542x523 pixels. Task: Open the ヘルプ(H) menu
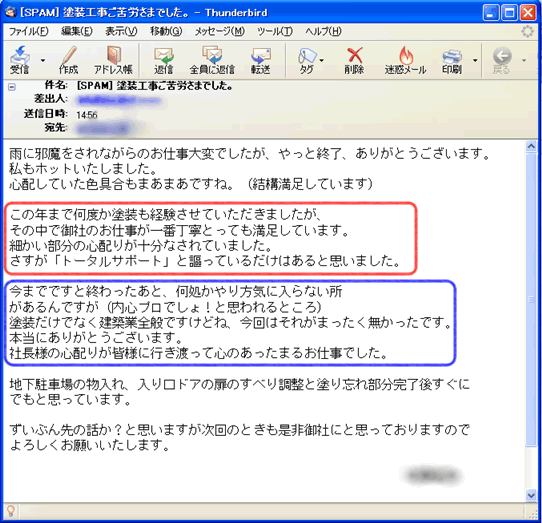coord(323,31)
